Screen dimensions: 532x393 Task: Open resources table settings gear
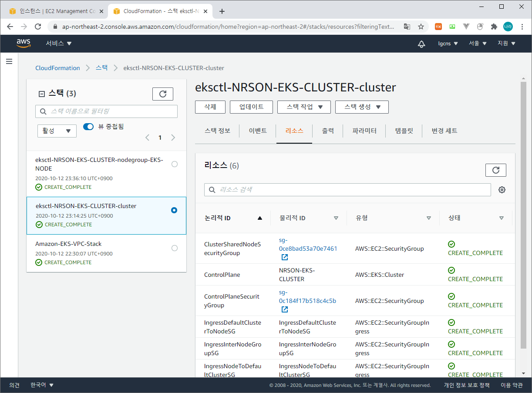click(x=502, y=190)
